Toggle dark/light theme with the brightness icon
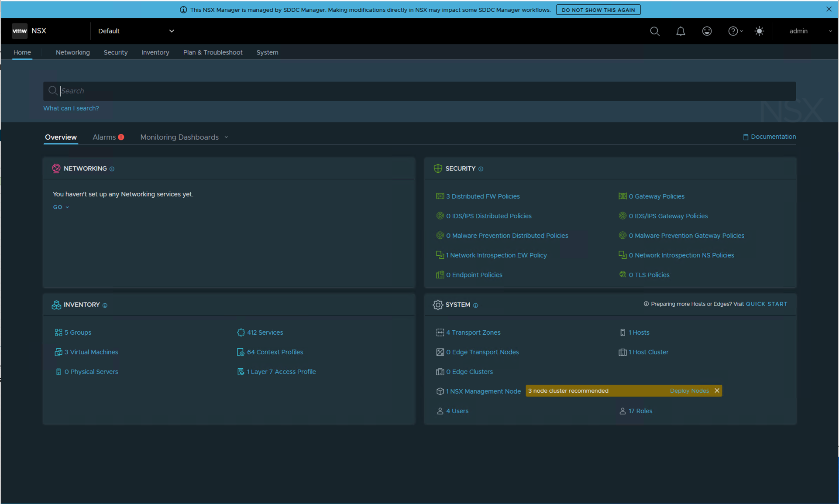The image size is (839, 504). pos(760,31)
